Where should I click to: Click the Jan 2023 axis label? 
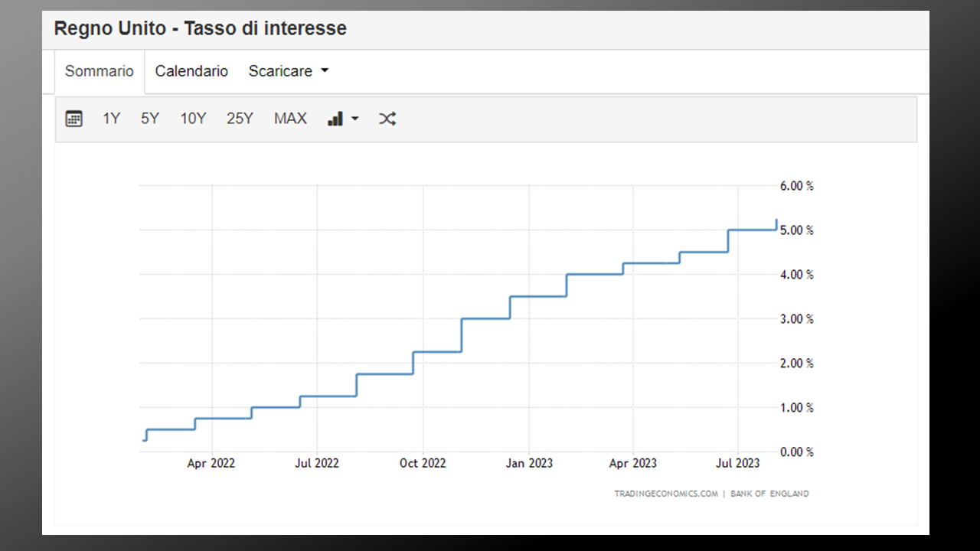click(x=529, y=464)
